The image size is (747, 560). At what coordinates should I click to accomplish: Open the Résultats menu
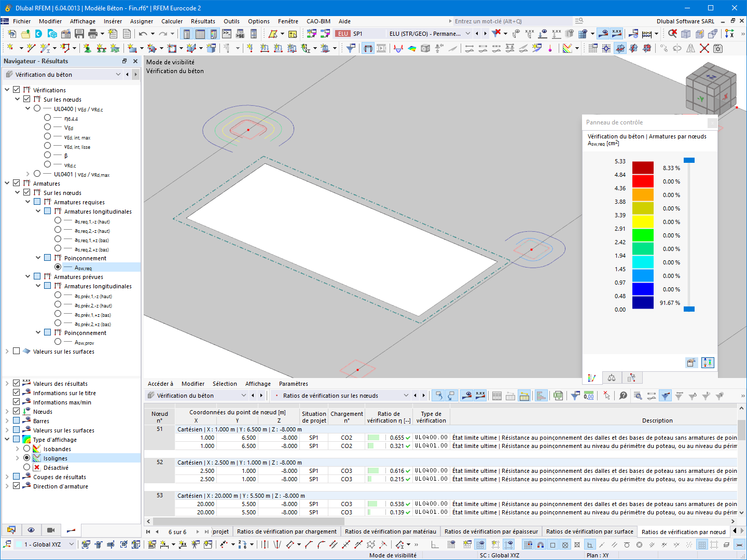tap(202, 21)
